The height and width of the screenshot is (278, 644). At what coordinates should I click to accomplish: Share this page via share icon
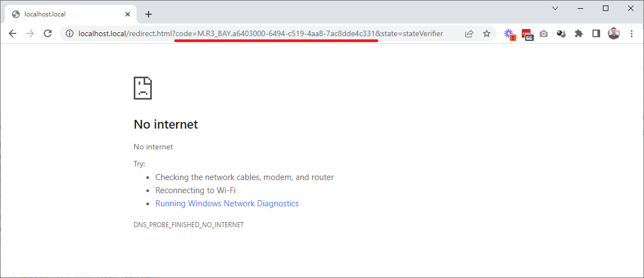coord(469,34)
